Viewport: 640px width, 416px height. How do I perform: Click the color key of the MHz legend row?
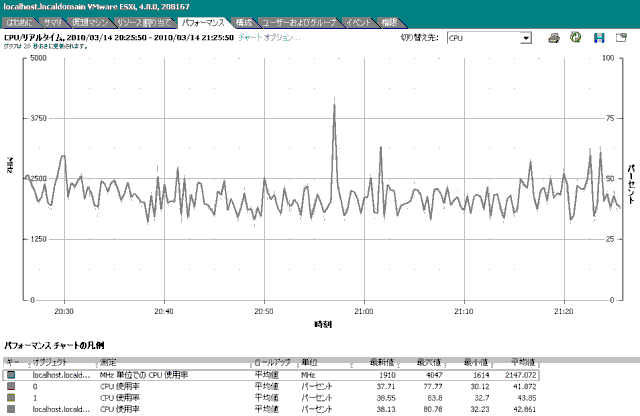[x=12, y=373]
